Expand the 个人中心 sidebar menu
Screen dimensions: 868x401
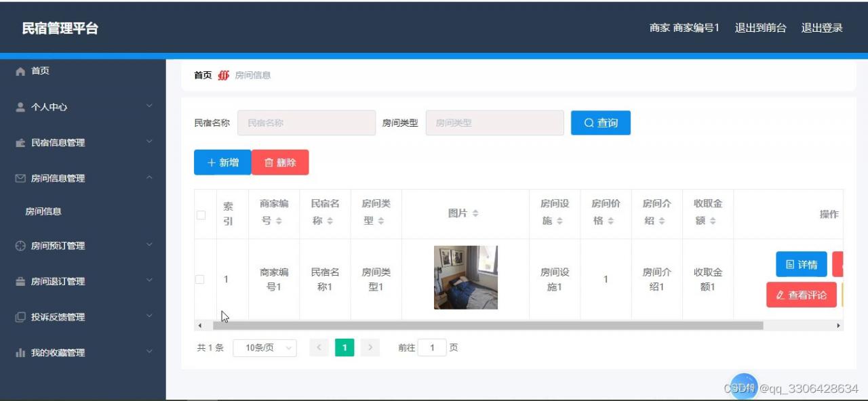[x=150, y=106]
